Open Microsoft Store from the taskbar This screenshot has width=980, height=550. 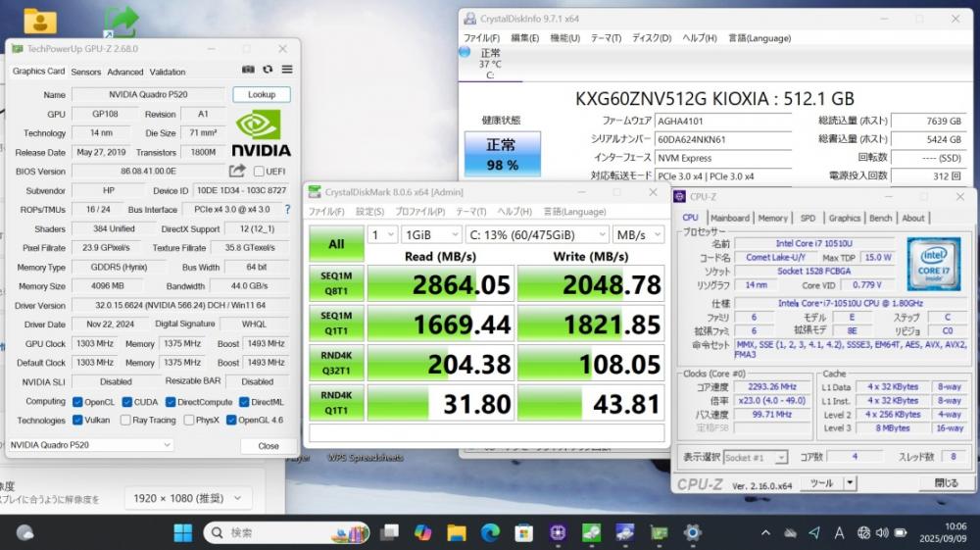[523, 532]
